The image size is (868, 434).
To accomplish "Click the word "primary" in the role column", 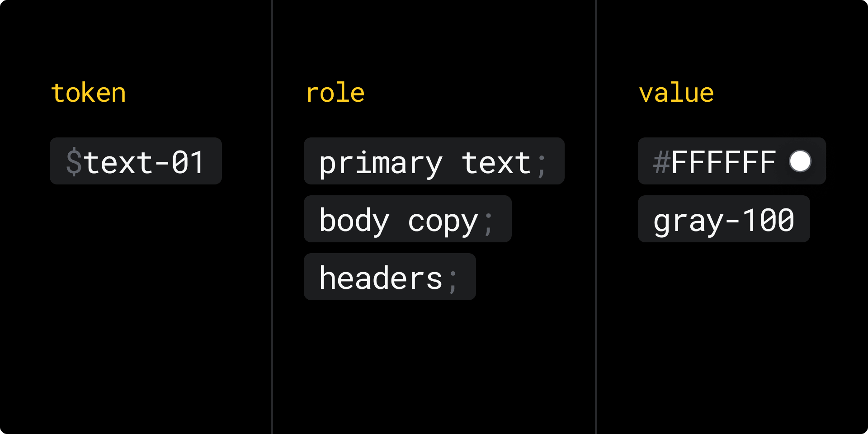I will [381, 164].
